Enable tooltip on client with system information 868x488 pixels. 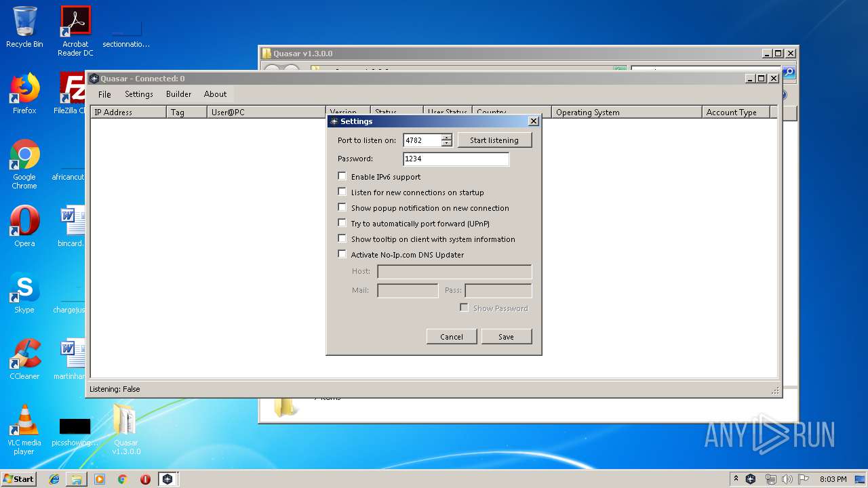pos(342,239)
